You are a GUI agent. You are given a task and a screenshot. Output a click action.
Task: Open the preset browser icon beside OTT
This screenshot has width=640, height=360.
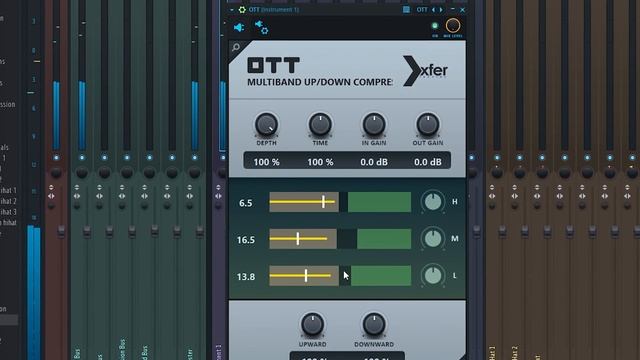pos(406,9)
